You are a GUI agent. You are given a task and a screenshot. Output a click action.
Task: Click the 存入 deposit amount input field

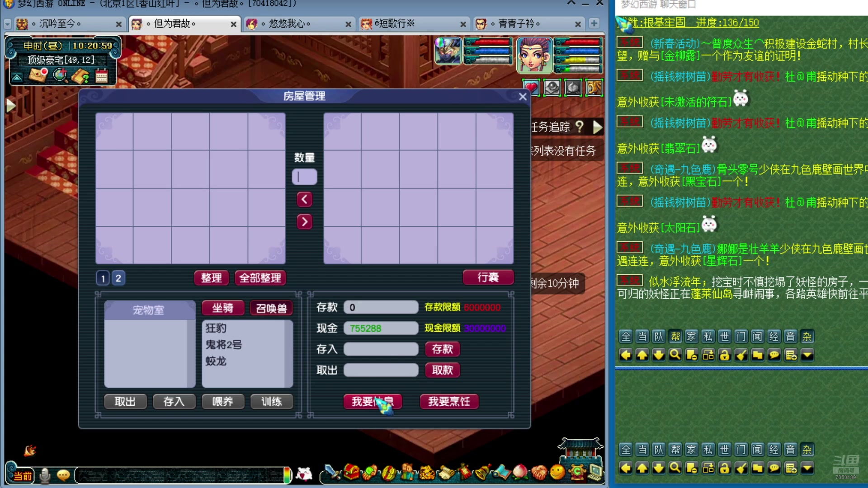pyautogui.click(x=381, y=349)
